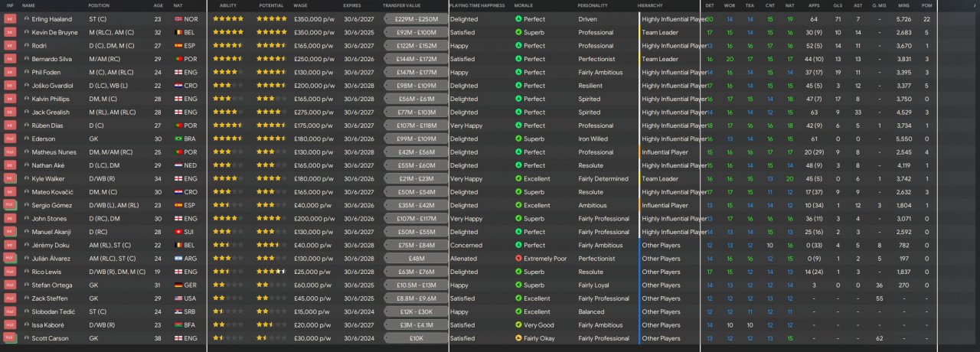Click the Germany flag in Stefan Ortega's row
The image size is (980, 352).
click(178, 285)
